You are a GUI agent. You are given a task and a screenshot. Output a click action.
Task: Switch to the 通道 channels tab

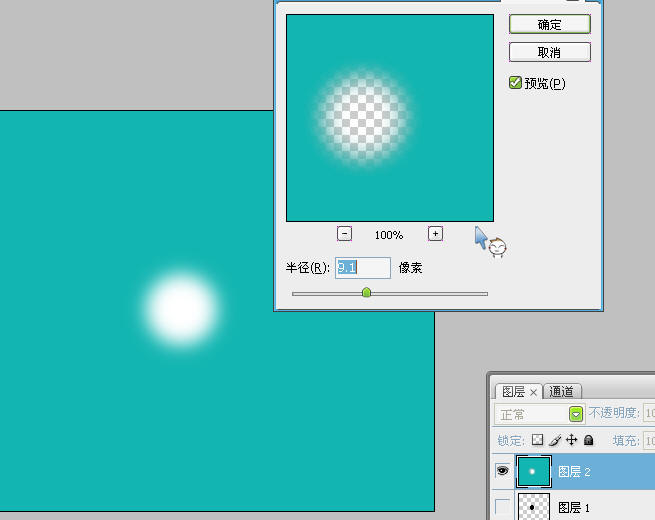(x=561, y=392)
